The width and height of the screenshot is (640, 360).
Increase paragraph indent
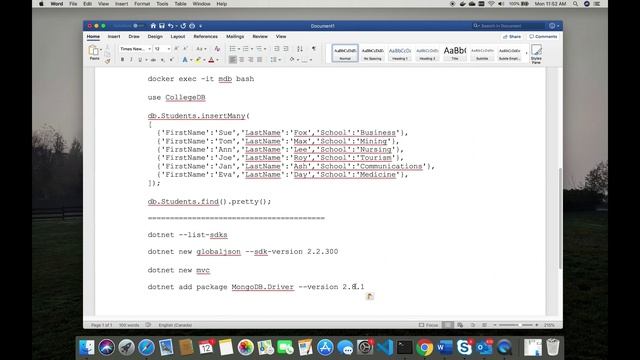point(286,49)
